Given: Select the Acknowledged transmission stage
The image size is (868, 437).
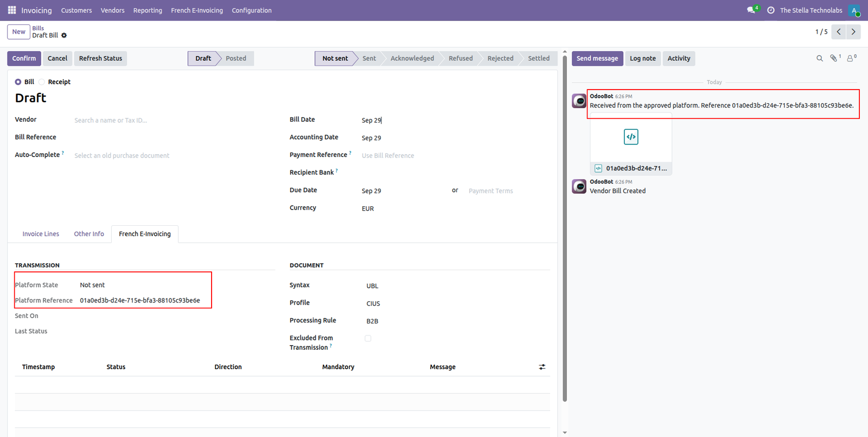Looking at the screenshot, I should pyautogui.click(x=412, y=58).
